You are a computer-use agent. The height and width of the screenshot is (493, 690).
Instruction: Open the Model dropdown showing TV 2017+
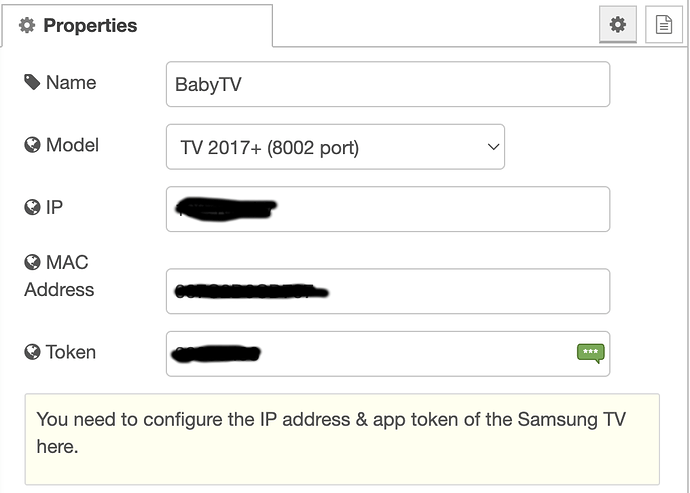tap(334, 147)
